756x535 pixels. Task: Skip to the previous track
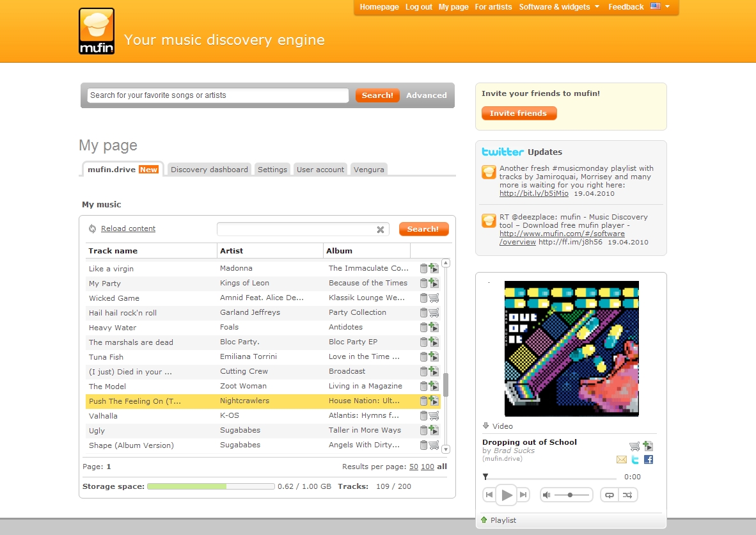point(489,495)
